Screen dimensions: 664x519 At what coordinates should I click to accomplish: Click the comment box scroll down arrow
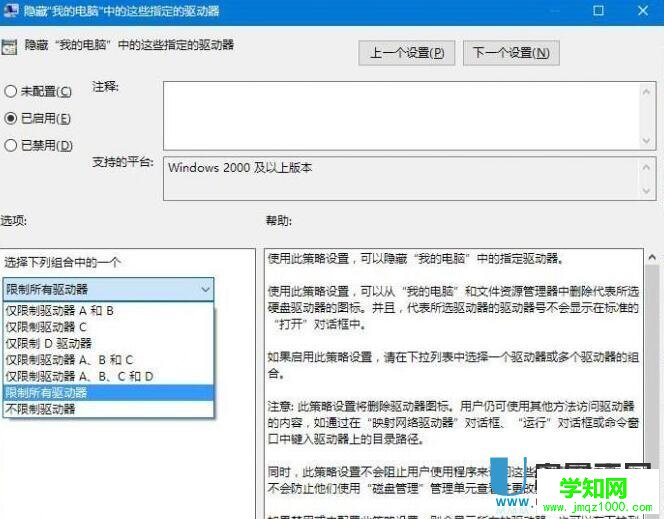(646, 140)
